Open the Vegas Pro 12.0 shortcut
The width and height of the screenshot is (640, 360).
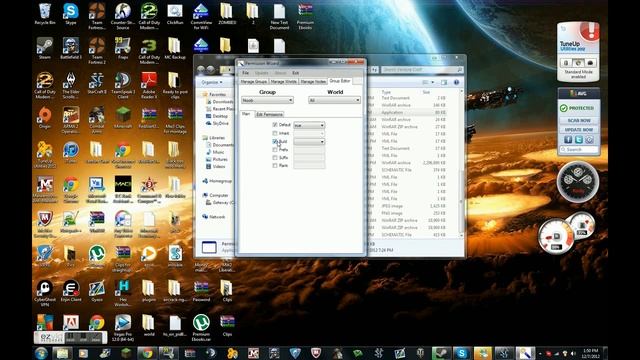tap(122, 327)
